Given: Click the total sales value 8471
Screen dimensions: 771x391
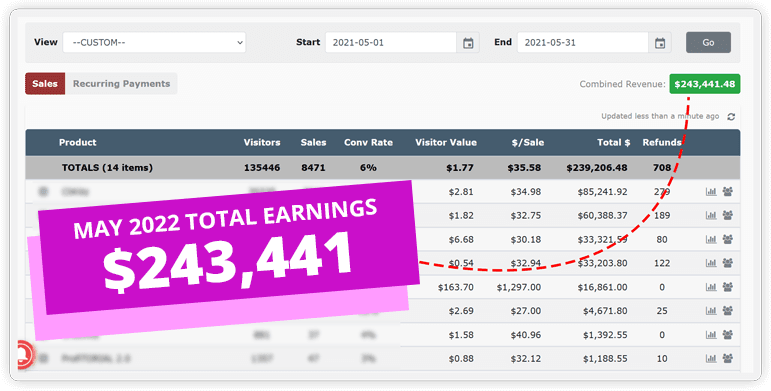Looking at the screenshot, I should [x=313, y=168].
